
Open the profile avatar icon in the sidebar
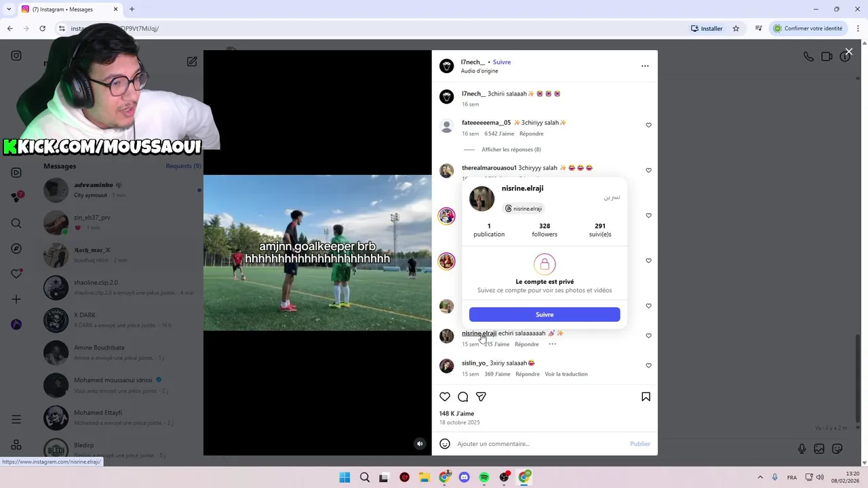pyautogui.click(x=16, y=325)
